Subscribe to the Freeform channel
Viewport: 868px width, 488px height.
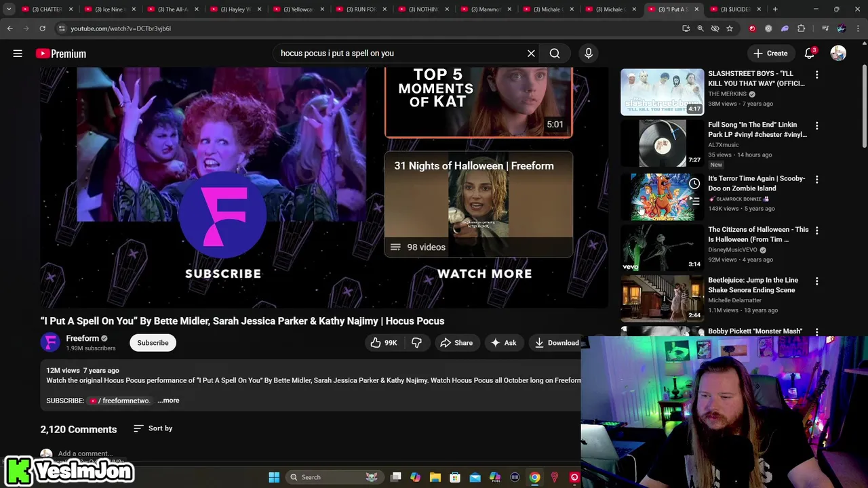tap(153, 343)
